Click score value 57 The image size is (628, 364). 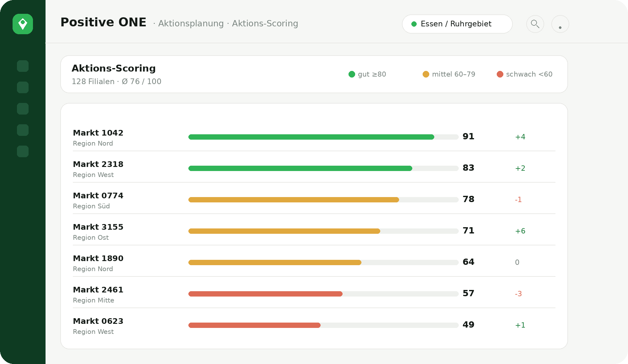point(468,293)
